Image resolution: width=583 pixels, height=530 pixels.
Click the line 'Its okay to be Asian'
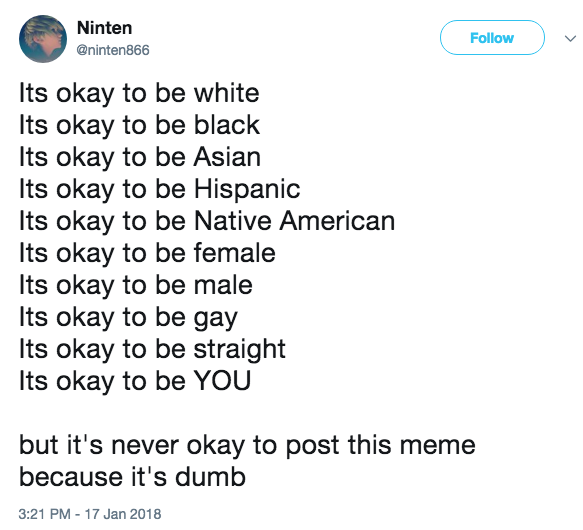click(140, 157)
